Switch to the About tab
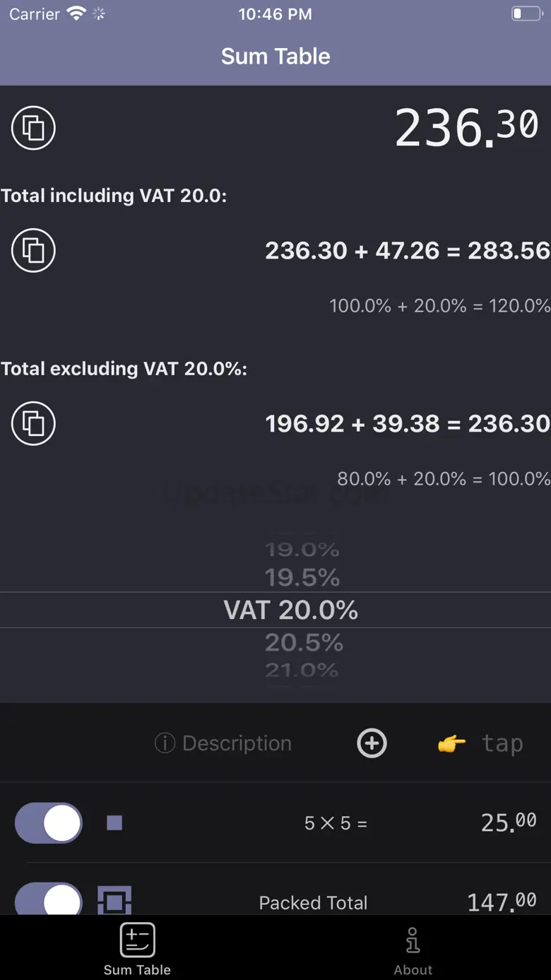Viewport: 551px width, 980px height. (x=413, y=949)
